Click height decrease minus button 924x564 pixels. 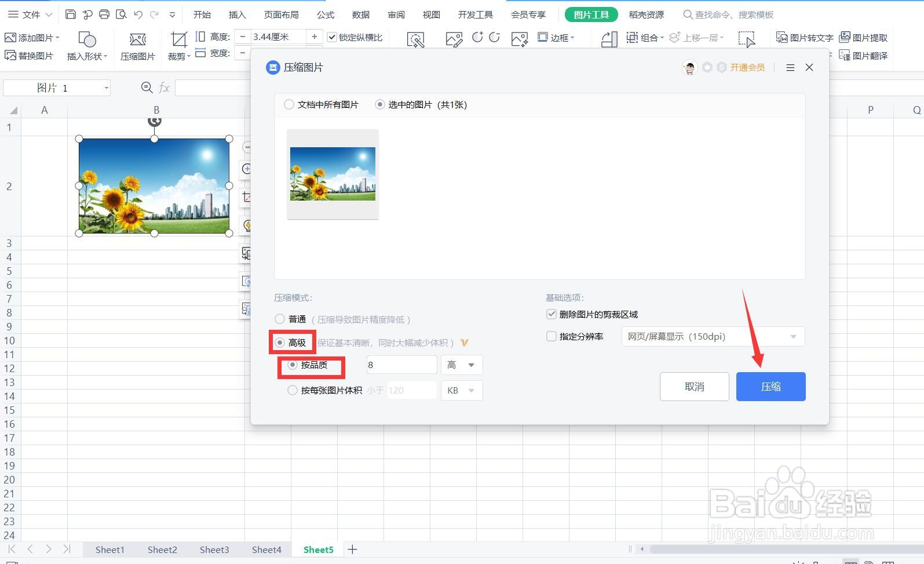(x=243, y=37)
